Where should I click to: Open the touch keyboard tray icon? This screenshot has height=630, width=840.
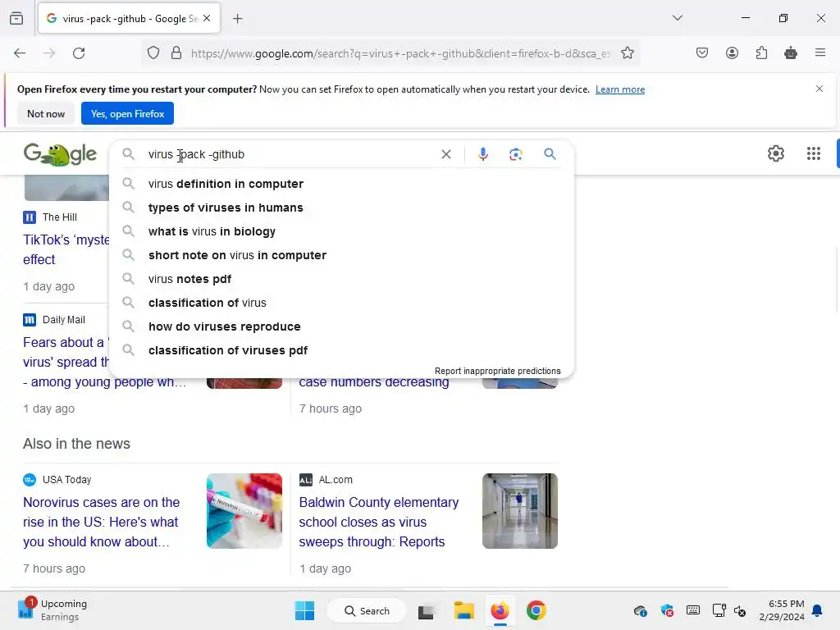coord(692,610)
